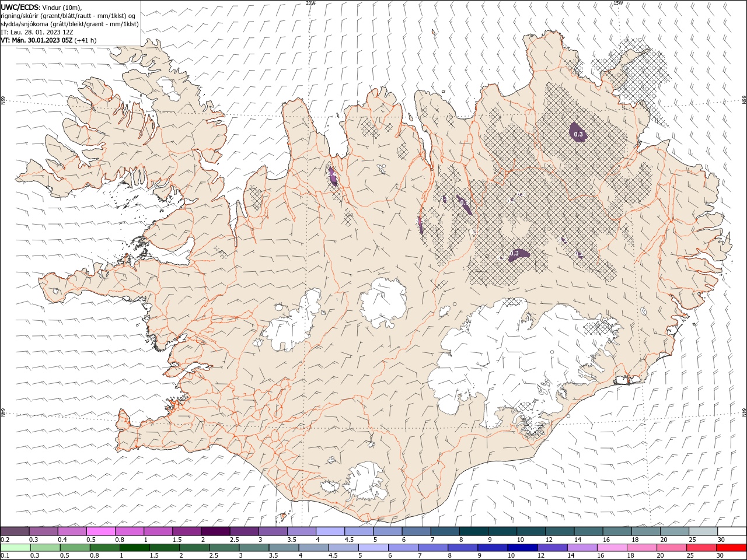This screenshot has width=747, height=560.
Task: Click the 0.4 label on the northern purple patch
Action: pyautogui.click(x=331, y=174)
